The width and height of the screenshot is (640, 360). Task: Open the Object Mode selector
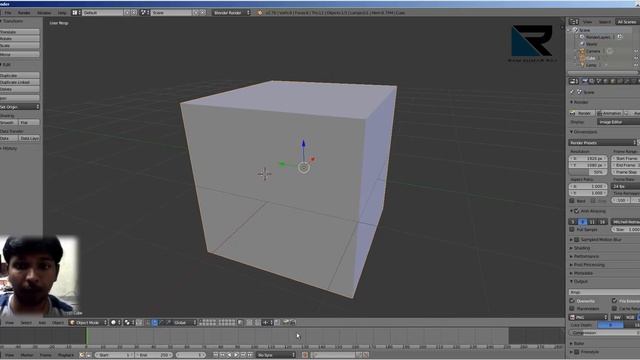pos(88,322)
